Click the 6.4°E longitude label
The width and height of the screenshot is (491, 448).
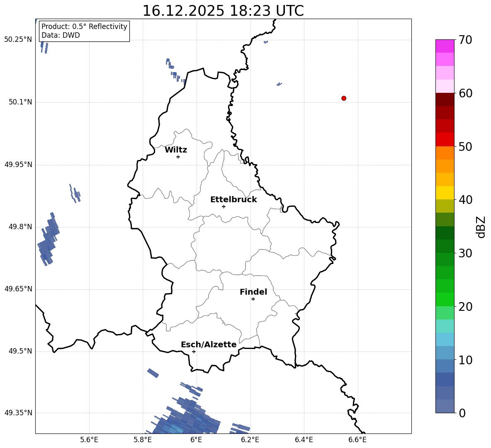tap(304, 440)
